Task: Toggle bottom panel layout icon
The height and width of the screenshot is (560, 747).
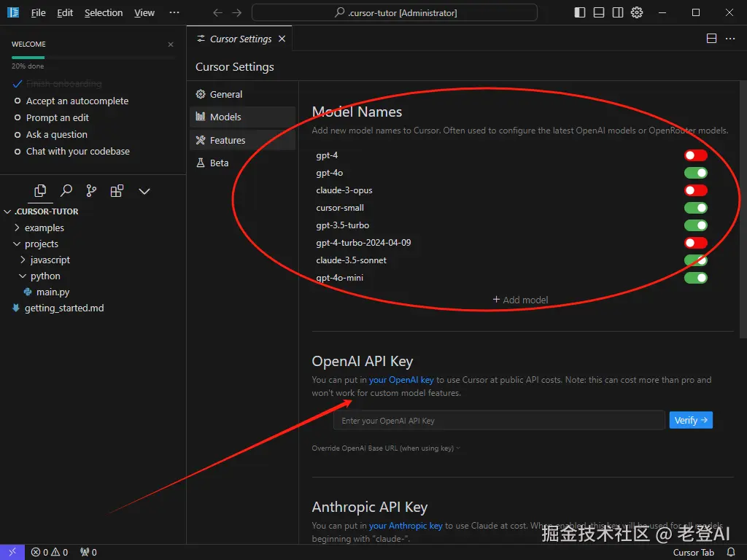Action: coord(599,12)
